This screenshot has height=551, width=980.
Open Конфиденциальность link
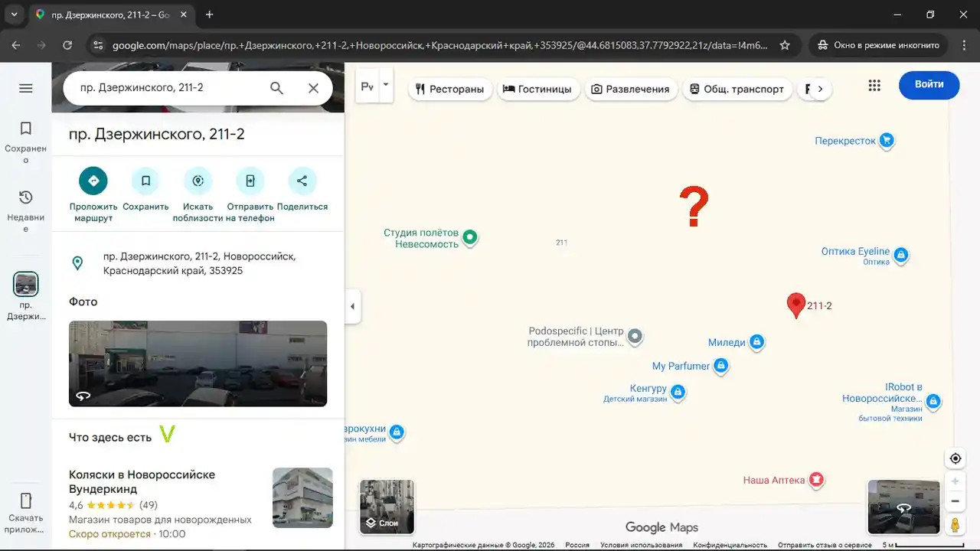[730, 545]
